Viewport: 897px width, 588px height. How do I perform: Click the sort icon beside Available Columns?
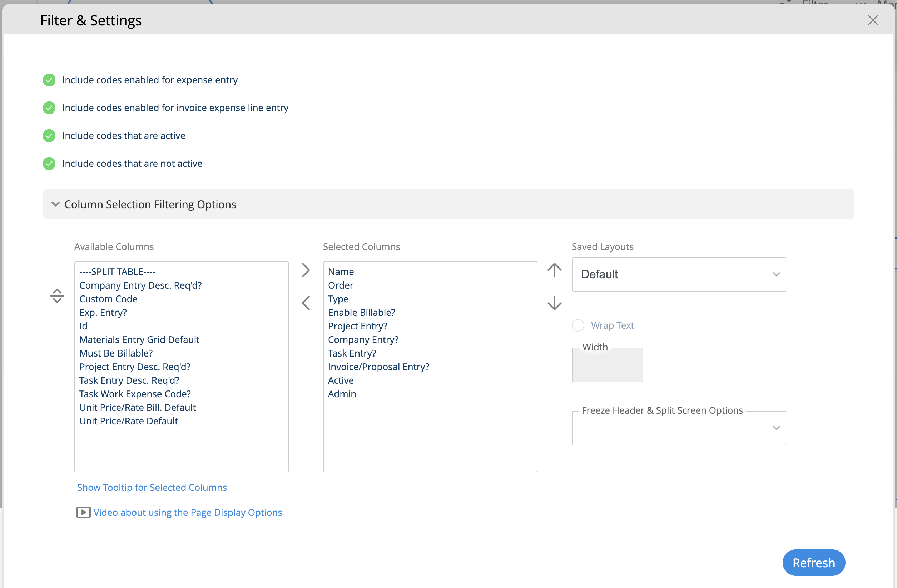click(57, 296)
